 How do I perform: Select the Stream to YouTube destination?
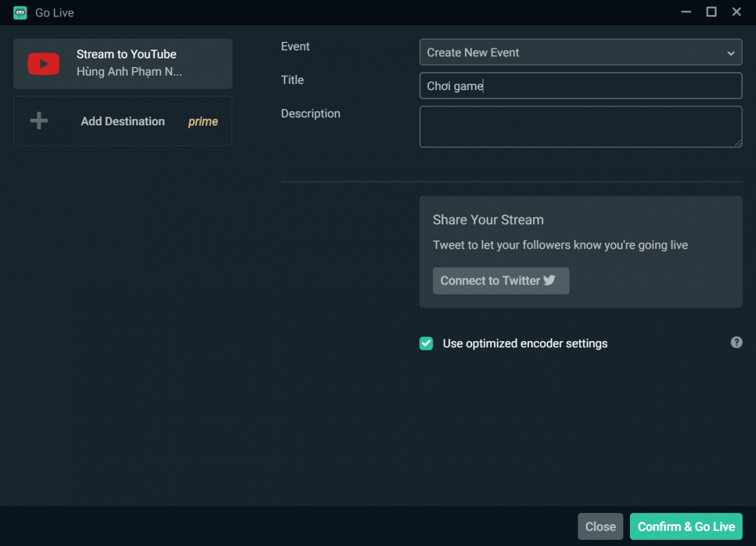click(x=123, y=64)
